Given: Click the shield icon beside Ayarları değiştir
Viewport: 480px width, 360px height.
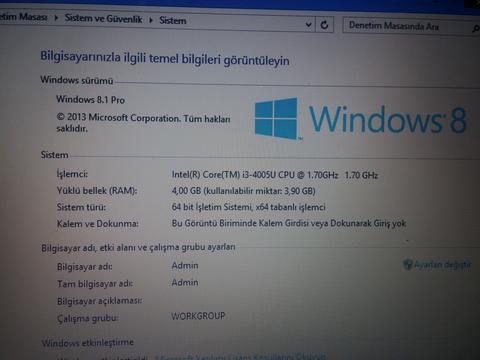Looking at the screenshot, I should point(408,264).
